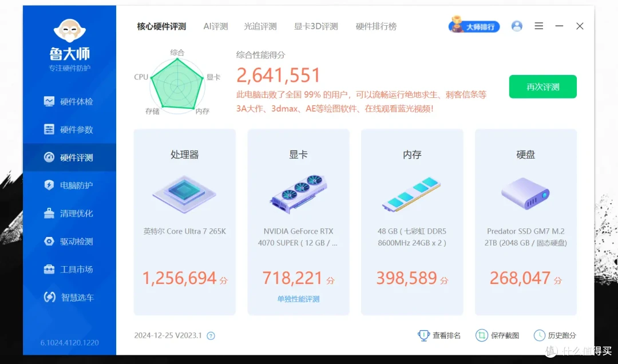Click the graphics card illustration

click(298, 194)
